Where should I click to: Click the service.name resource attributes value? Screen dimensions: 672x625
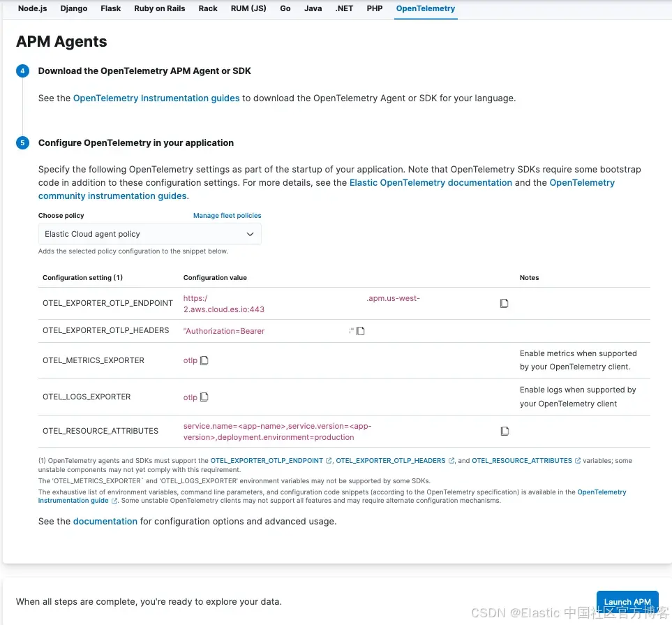click(x=277, y=432)
